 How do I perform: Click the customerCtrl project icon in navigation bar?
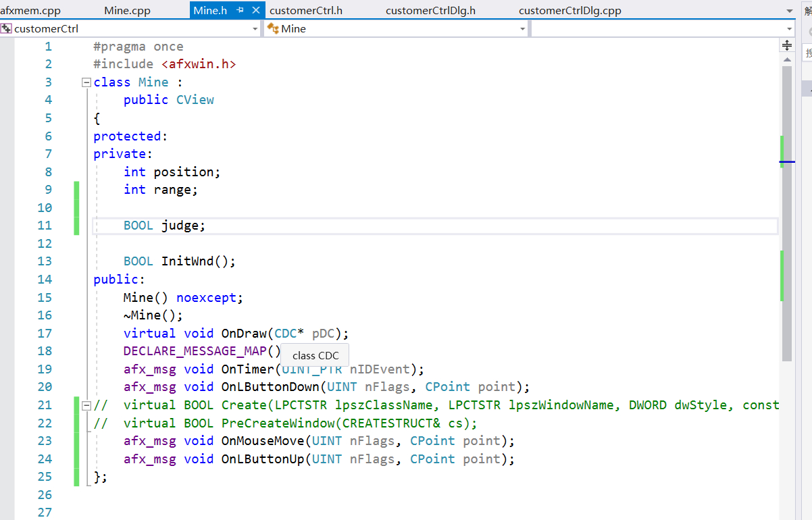[6, 28]
